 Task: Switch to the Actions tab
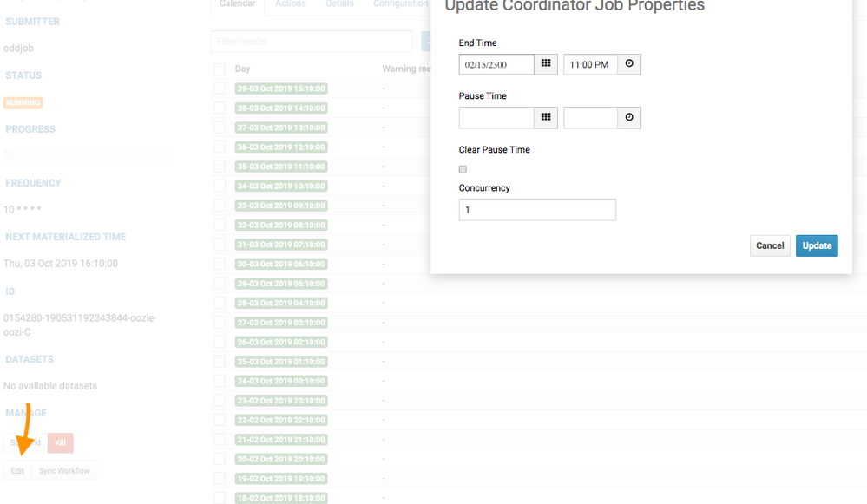(x=290, y=3)
